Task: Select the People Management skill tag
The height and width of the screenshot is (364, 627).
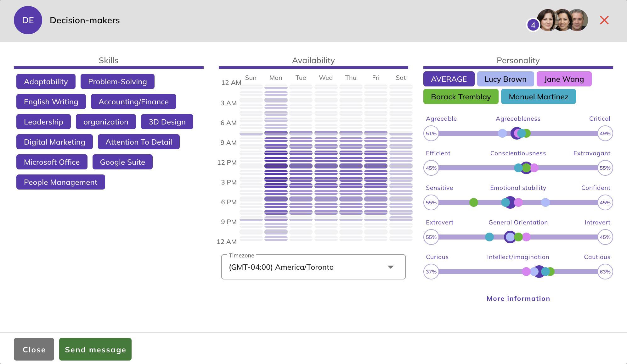Action: [x=60, y=182]
